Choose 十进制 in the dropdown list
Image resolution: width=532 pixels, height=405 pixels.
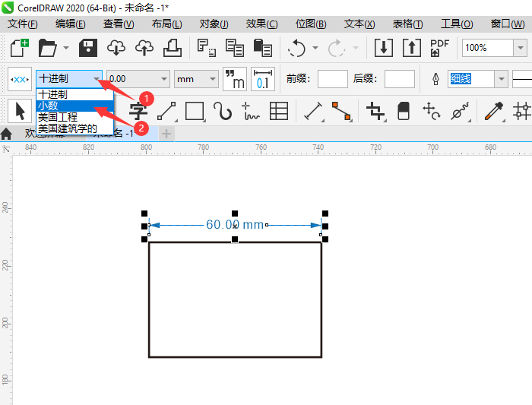pyautogui.click(x=74, y=94)
